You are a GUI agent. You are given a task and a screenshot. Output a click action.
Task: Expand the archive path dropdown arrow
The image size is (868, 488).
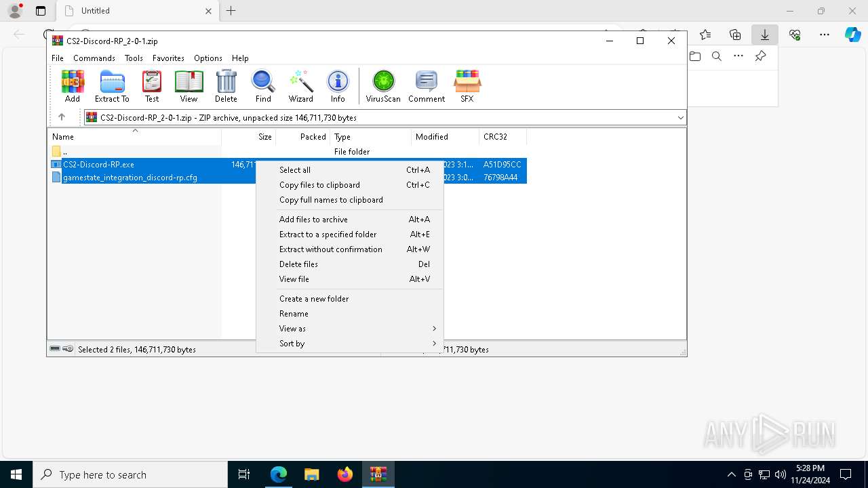coord(680,117)
